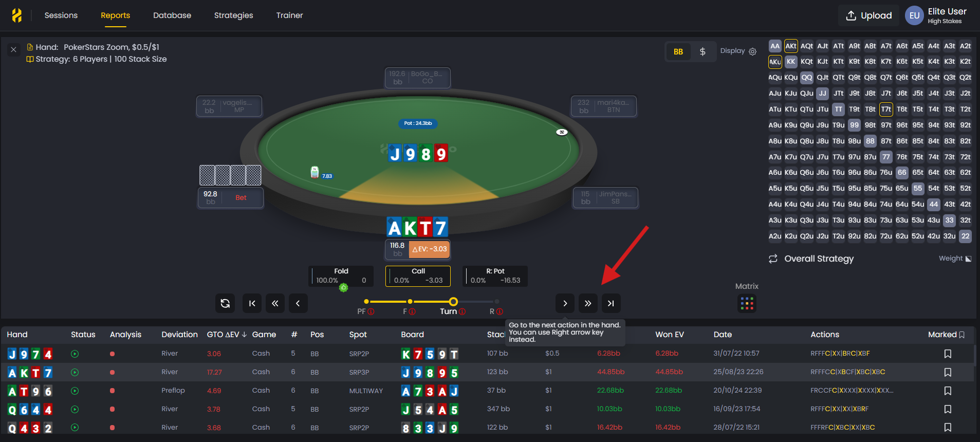Image resolution: width=980 pixels, height=442 pixels.
Task: Click the Flop marker on street timeline
Action: (410, 302)
